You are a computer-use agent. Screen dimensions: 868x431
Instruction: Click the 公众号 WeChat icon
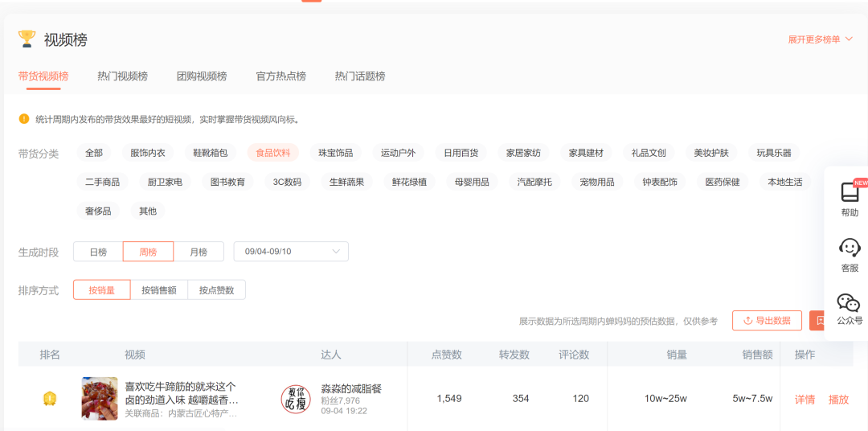point(849,302)
